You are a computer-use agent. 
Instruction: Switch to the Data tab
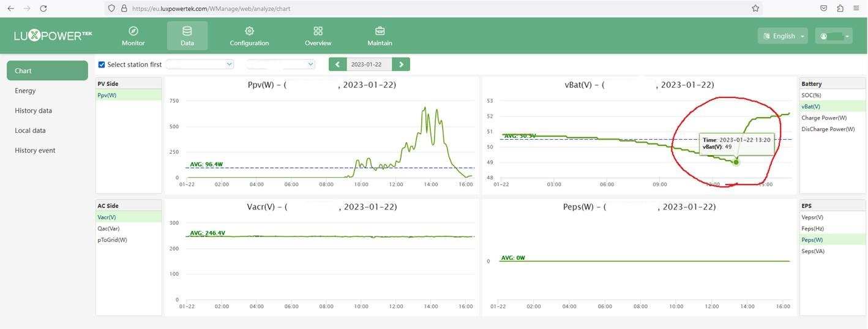187,36
